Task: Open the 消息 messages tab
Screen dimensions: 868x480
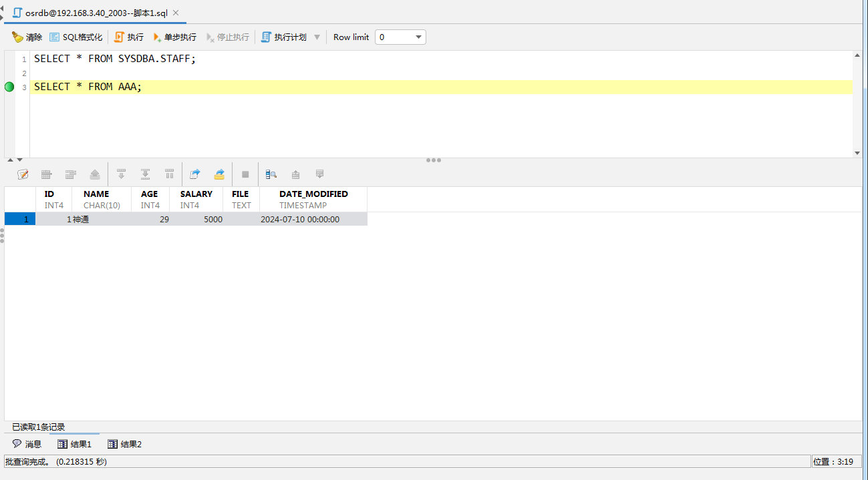Action: (27, 444)
